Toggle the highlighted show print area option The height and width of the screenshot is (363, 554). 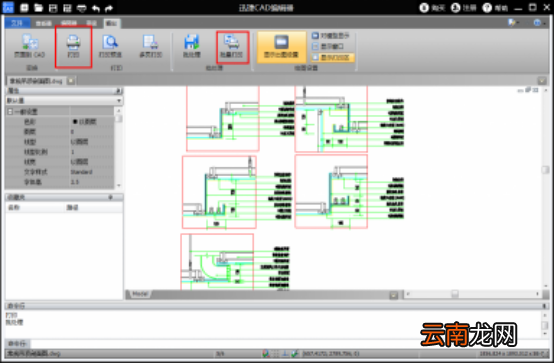point(332,57)
